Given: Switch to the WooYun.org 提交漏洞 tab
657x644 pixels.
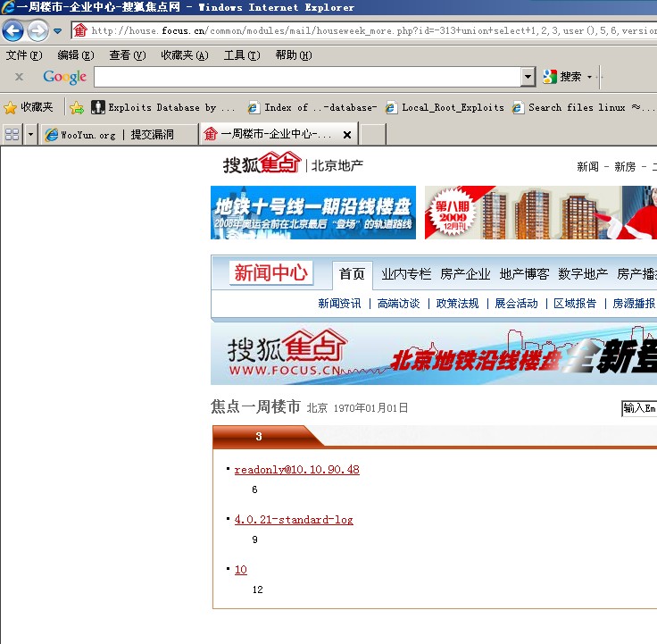Looking at the screenshot, I should [120, 135].
